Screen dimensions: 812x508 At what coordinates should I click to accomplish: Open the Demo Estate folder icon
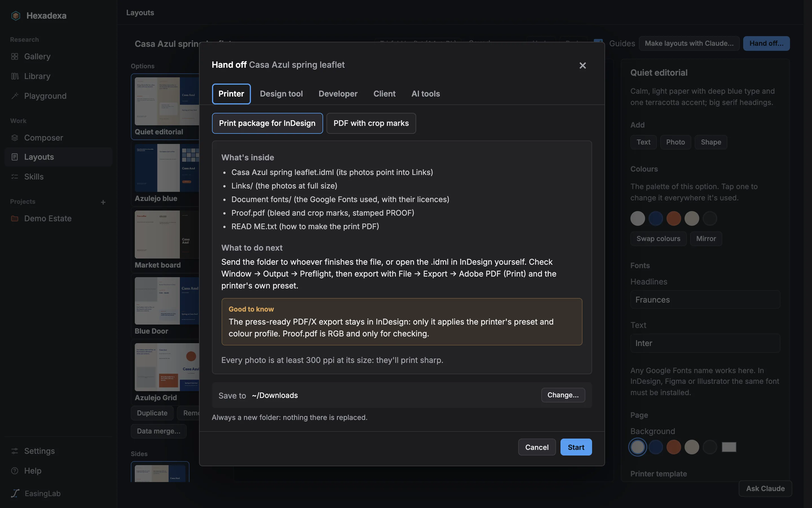[x=14, y=219]
